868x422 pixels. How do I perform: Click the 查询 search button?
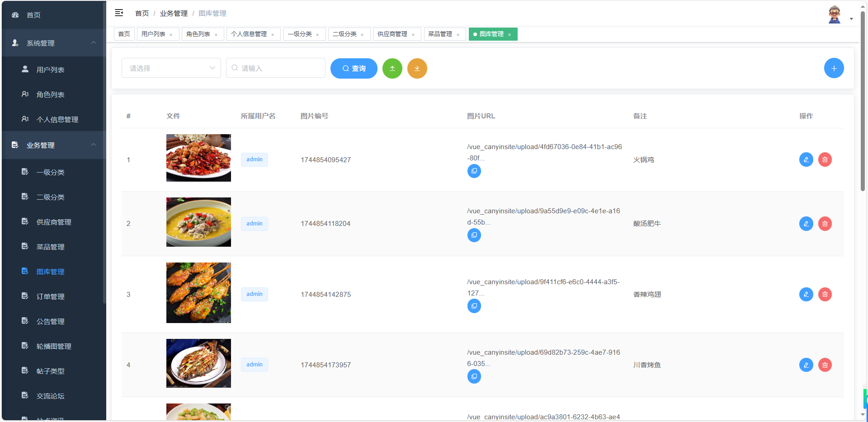[354, 68]
